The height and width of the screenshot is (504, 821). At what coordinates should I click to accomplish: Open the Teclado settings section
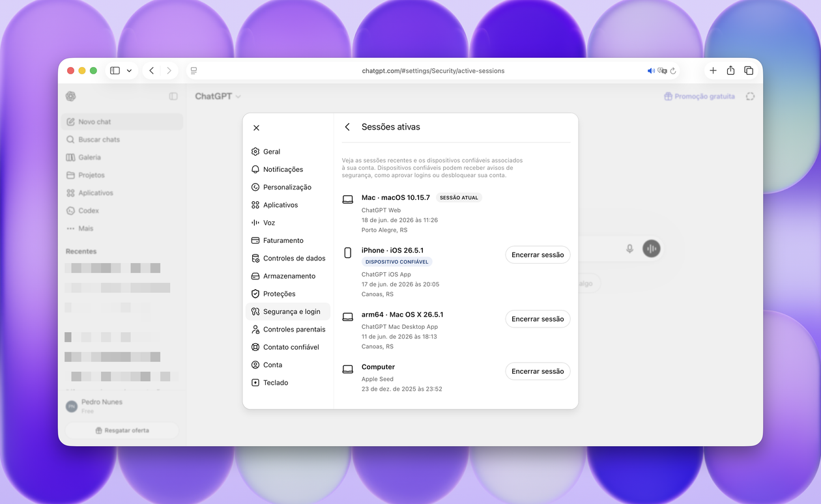coord(288,383)
